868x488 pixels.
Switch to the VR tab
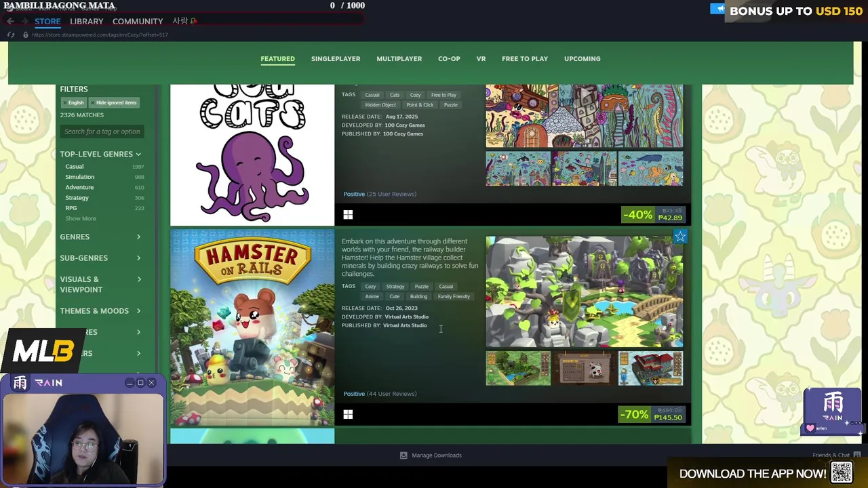(481, 59)
